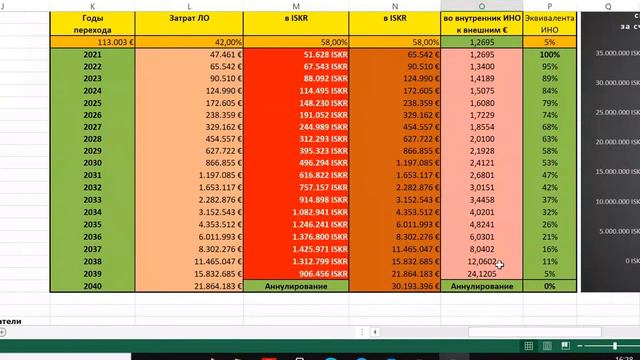Screen dimensions: 640x360
Task: Select '21.864.183 €' in 2040 row
Action: [x=189, y=286]
